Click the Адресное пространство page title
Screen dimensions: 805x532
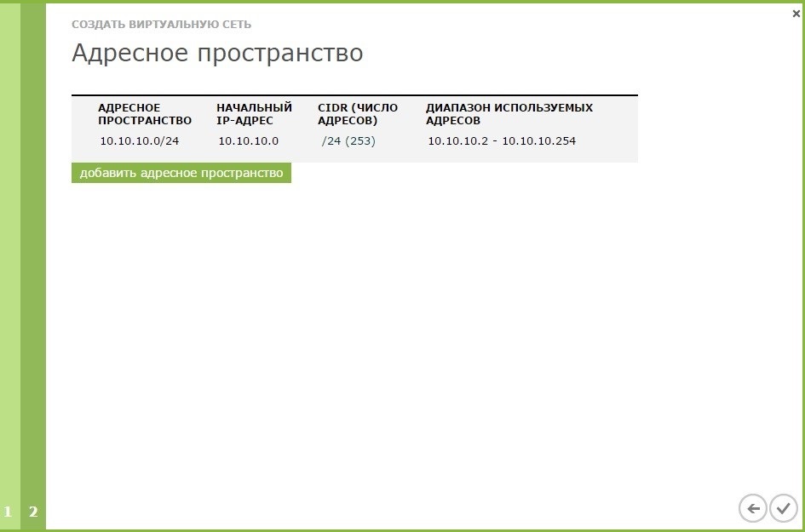coord(216,53)
